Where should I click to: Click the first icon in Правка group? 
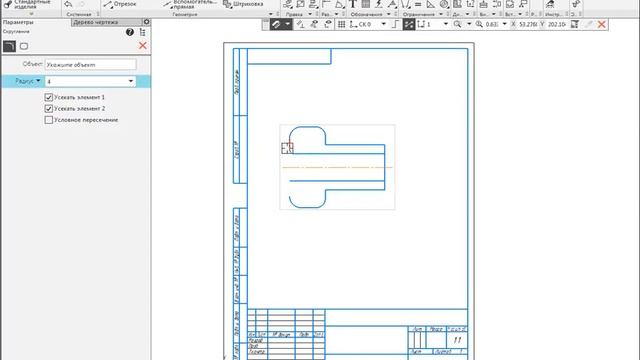[x=287, y=4]
